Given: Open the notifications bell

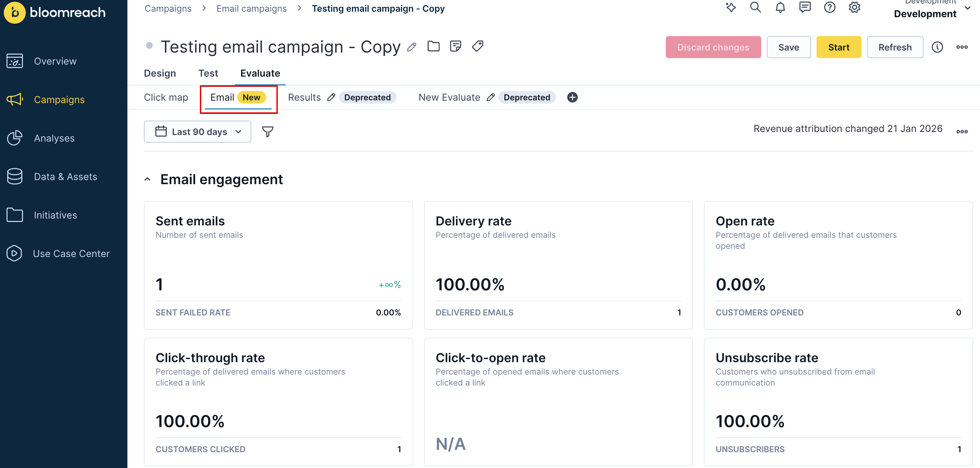Looking at the screenshot, I should (x=780, y=8).
